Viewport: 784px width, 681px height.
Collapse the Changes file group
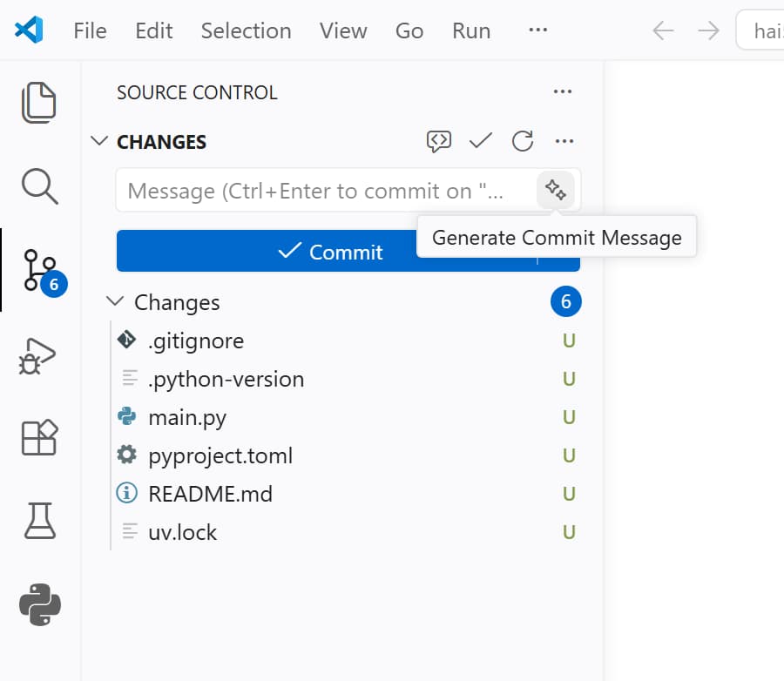coord(115,302)
